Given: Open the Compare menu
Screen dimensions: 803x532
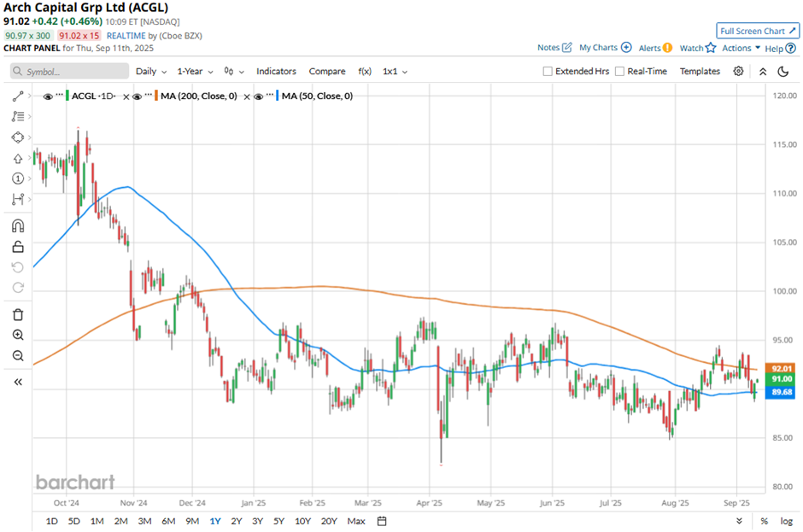Looking at the screenshot, I should (326, 72).
